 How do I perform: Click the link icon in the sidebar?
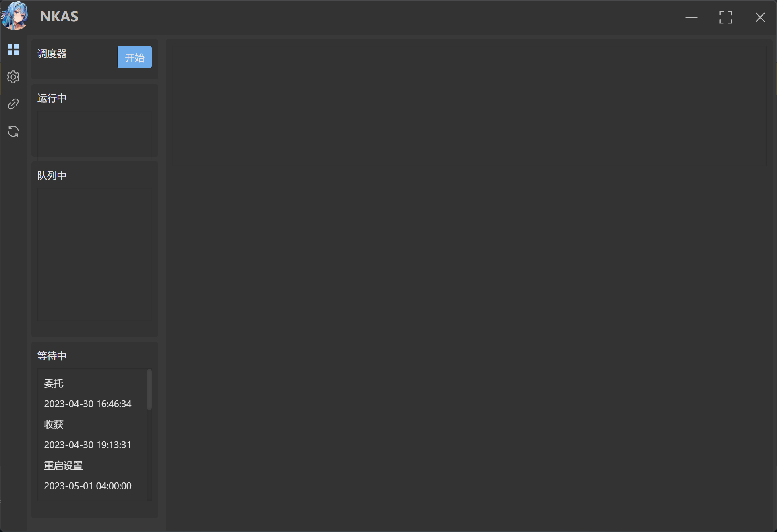point(13,104)
